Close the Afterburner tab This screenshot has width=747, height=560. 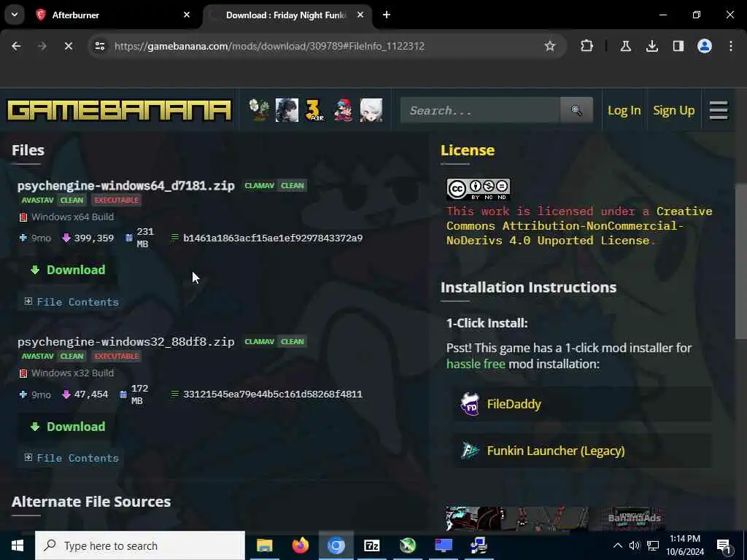coord(187,15)
